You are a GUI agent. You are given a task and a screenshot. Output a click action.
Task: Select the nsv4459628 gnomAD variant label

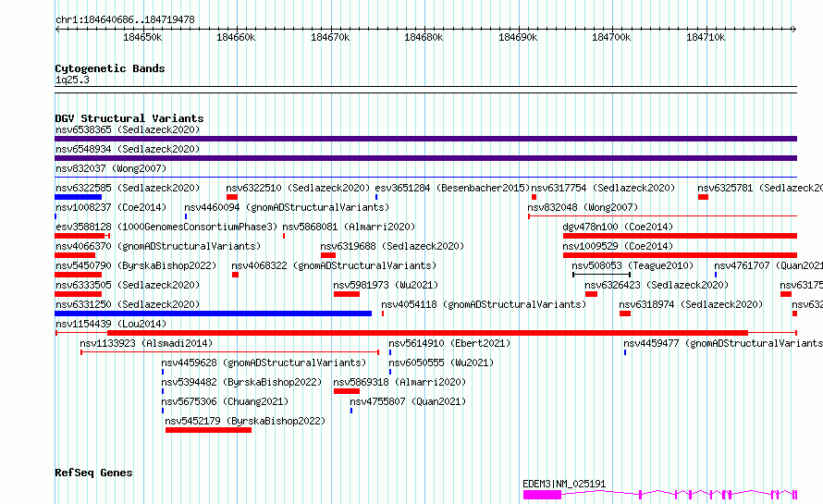(264, 363)
